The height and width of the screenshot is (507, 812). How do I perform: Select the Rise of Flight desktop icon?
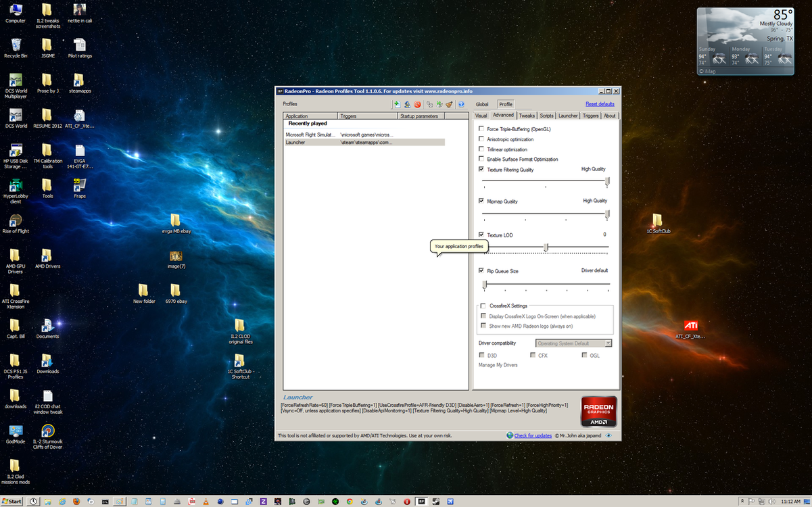[16, 224]
